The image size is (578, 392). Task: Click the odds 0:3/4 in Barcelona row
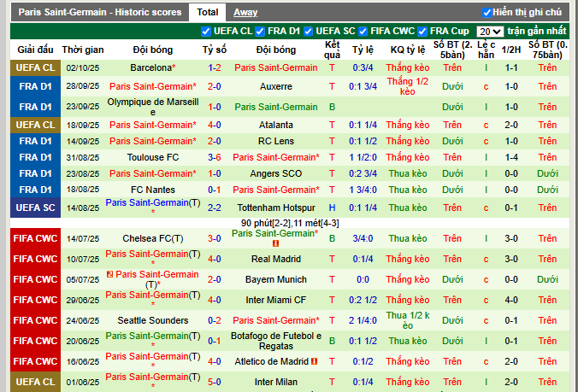point(363,67)
